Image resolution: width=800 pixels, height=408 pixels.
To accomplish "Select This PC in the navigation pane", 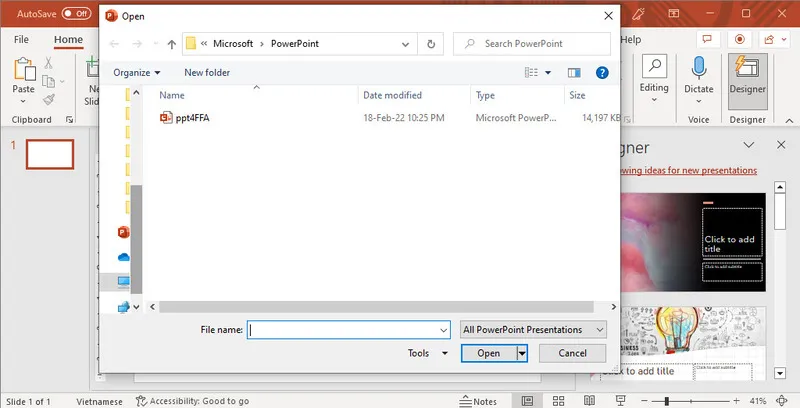I will click(123, 281).
